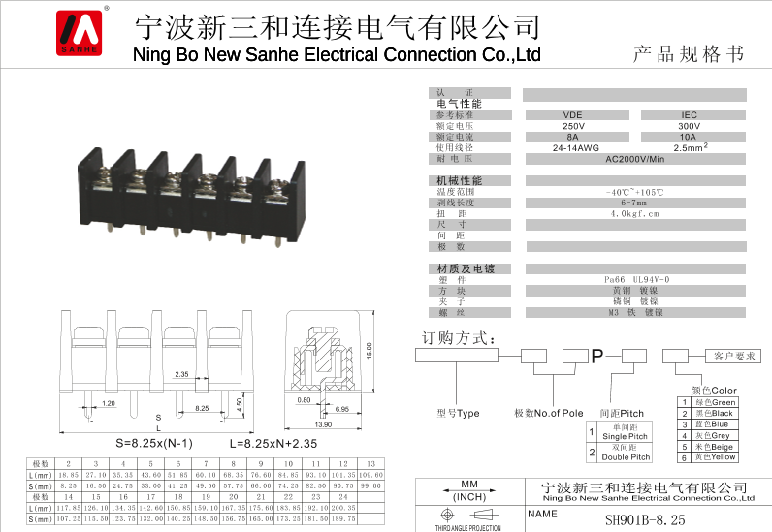Select the IEC standard cell
772x532 pixels.
click(688, 115)
